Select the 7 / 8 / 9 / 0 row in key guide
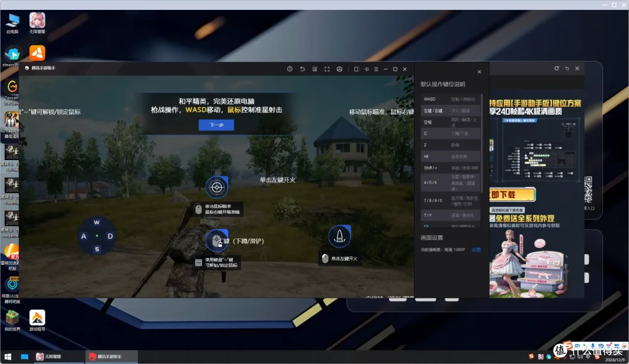The width and height of the screenshot is (629, 364). (x=450, y=200)
